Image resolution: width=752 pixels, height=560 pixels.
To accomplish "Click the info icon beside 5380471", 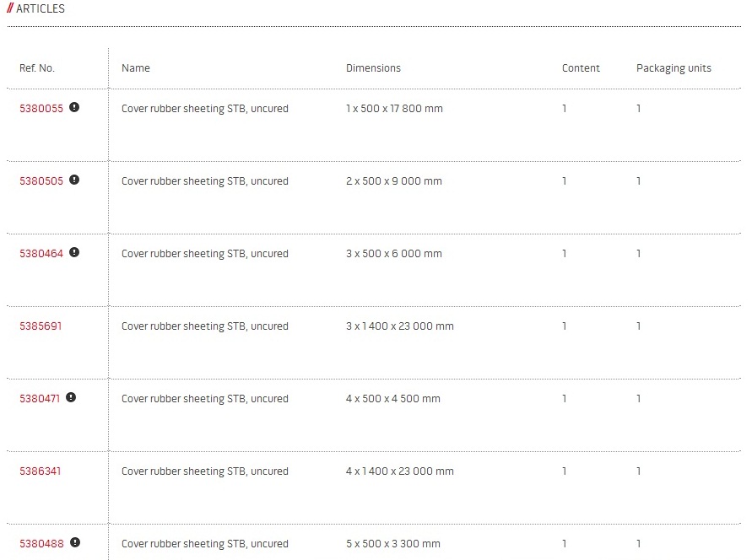I will pyautogui.click(x=71, y=397).
